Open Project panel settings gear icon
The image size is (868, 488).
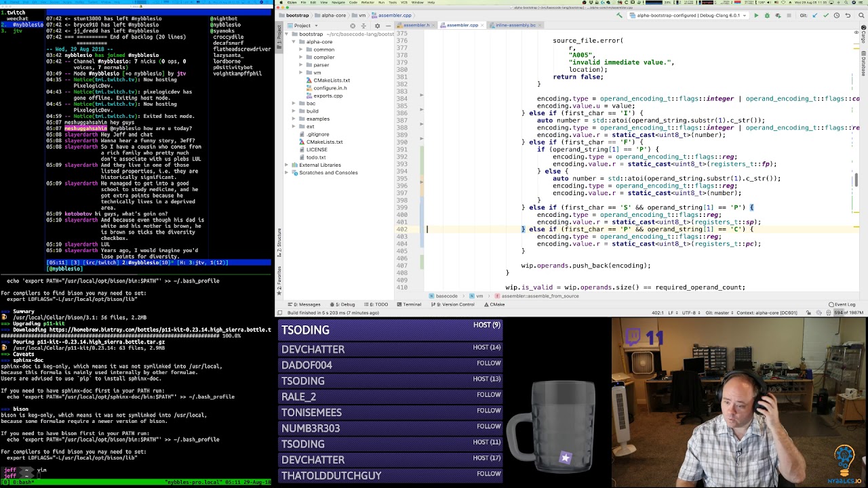tap(378, 26)
